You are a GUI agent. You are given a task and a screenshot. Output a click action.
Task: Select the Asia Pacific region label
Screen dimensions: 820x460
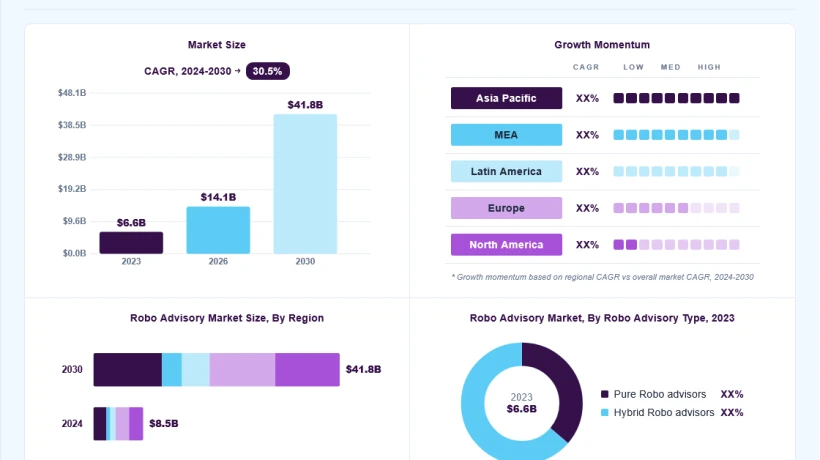(506, 98)
